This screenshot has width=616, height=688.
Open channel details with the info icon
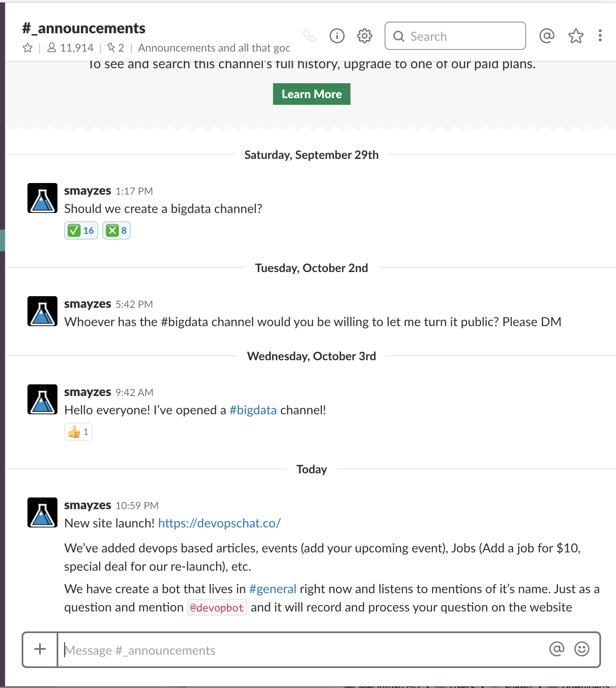pos(337,36)
